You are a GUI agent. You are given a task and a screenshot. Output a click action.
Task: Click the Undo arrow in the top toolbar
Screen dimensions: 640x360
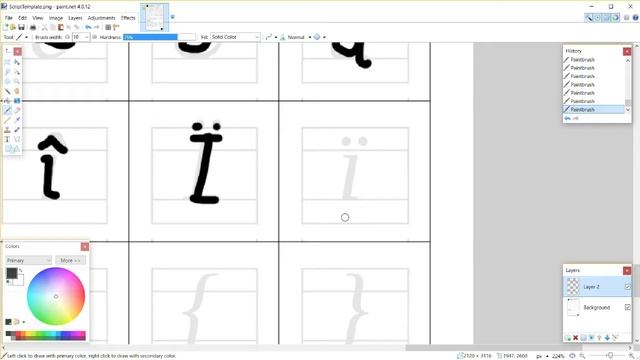(x=88, y=27)
